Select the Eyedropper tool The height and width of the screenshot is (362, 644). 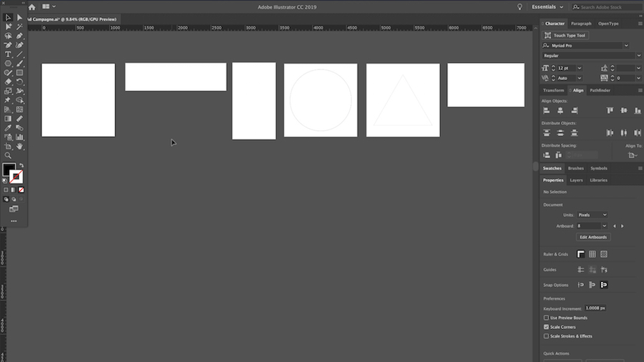(x=8, y=128)
